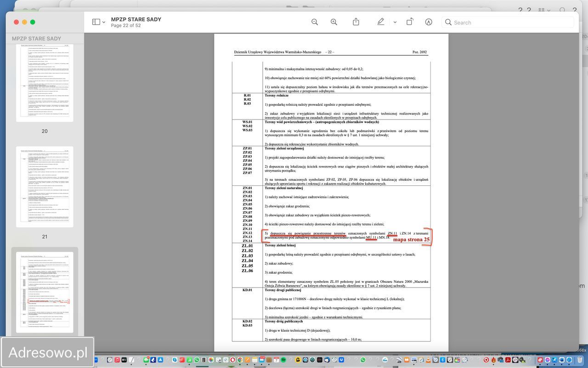Click 'Dziennik Urzędowy Województwa Warmińsko-Mazurskiego' header
The width and height of the screenshot is (588, 368).
pos(277,52)
